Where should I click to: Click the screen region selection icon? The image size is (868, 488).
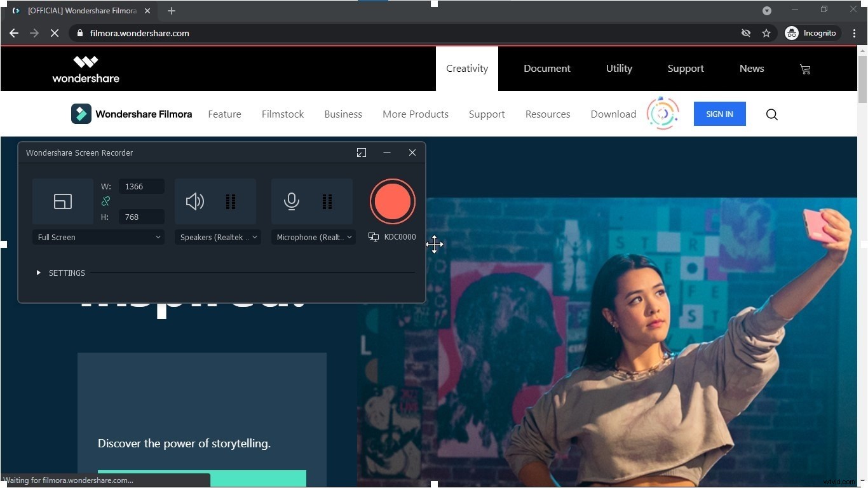pyautogui.click(x=62, y=201)
